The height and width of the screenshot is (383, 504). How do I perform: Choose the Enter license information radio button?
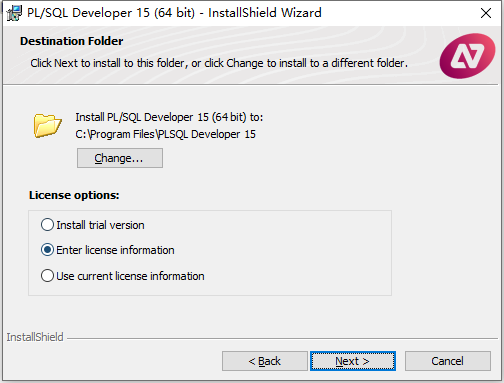[47, 250]
